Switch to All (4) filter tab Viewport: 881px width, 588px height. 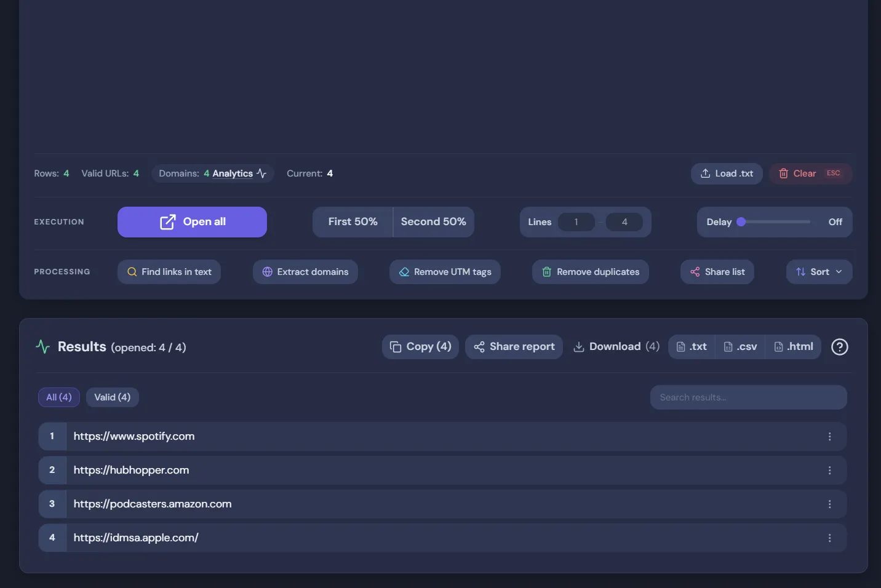tap(59, 397)
